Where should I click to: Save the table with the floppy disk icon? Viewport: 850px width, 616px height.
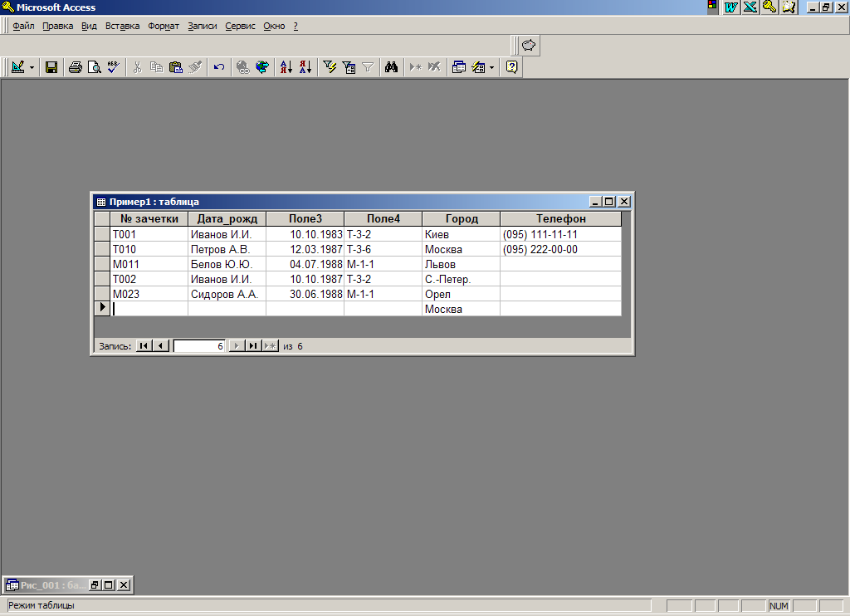51,67
